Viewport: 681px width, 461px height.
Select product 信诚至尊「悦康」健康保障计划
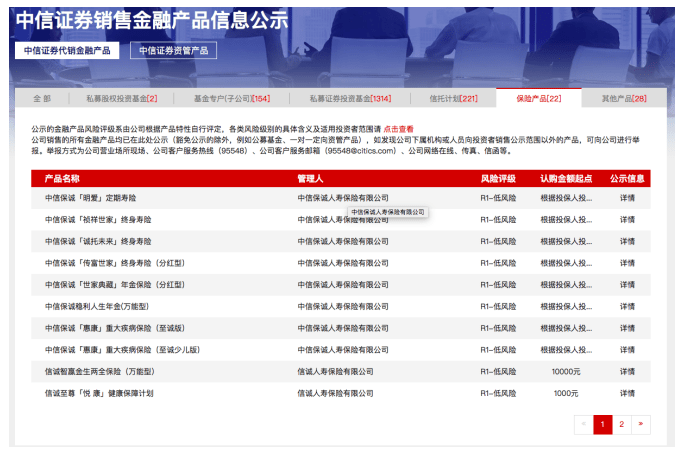(x=99, y=394)
